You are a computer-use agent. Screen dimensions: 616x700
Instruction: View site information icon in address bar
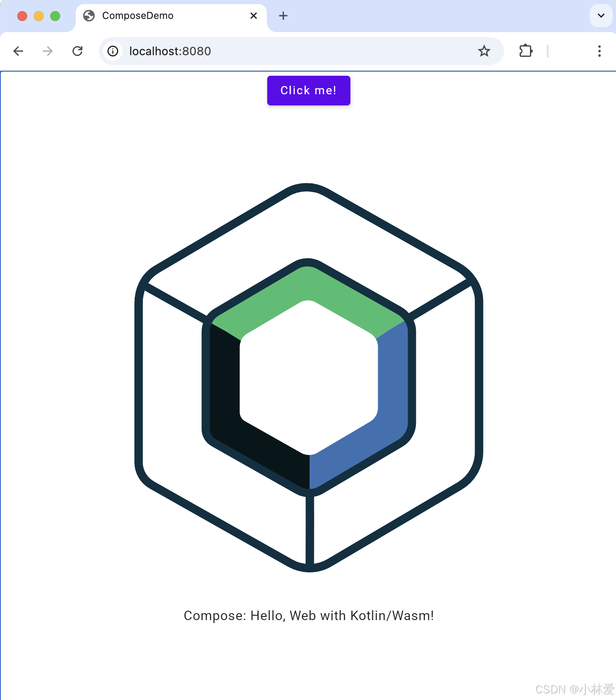[x=113, y=51]
